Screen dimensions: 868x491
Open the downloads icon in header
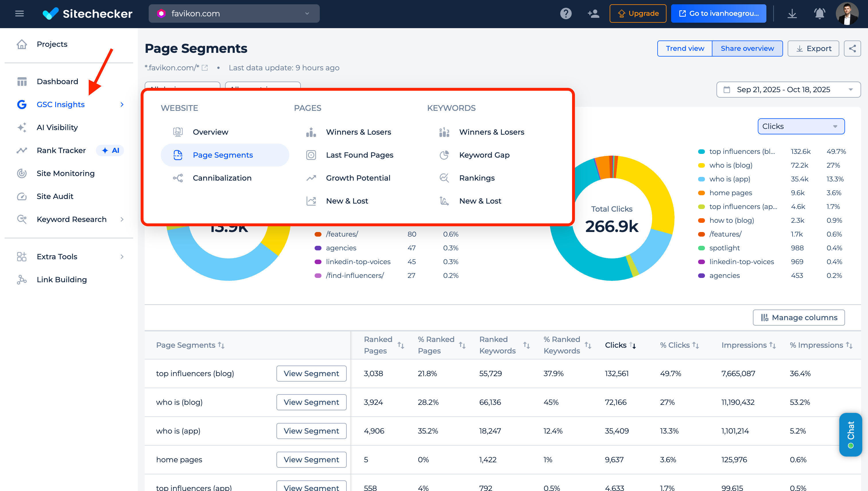[792, 13]
